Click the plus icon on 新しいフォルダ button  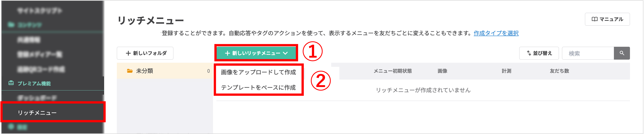(x=128, y=53)
